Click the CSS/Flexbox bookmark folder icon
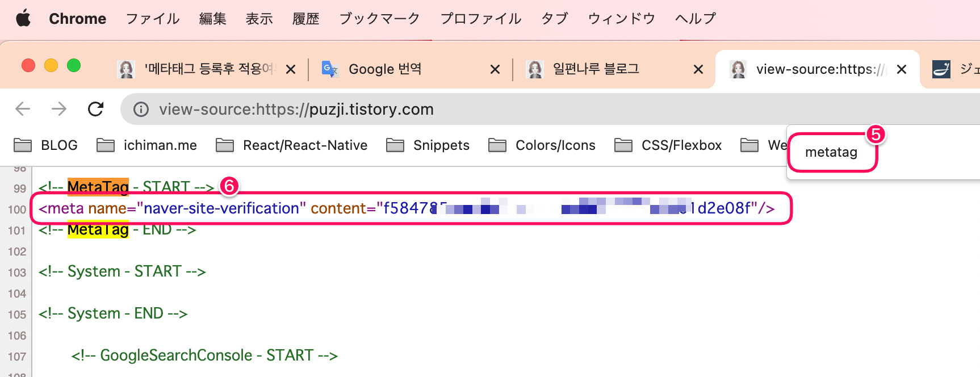980x377 pixels. pos(623,145)
